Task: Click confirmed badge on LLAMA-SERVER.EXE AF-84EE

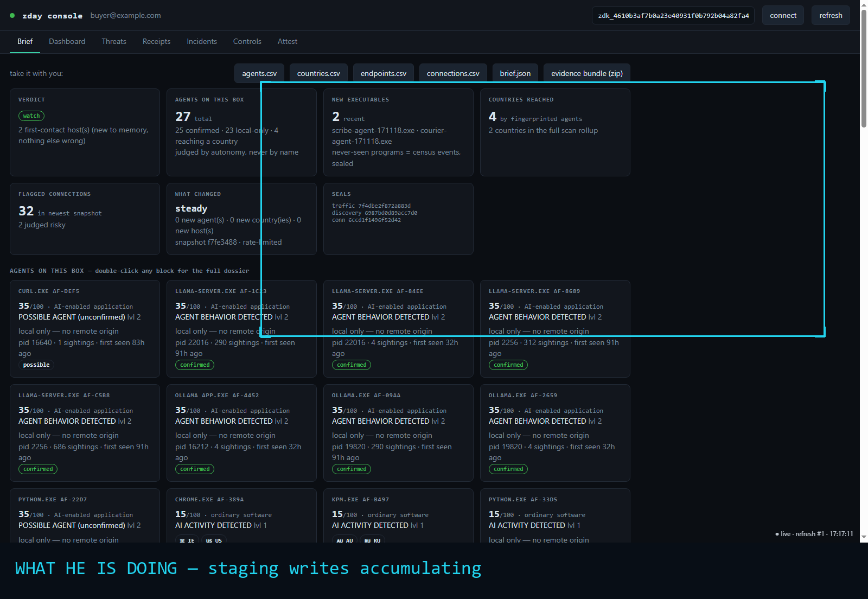Action: pos(352,365)
